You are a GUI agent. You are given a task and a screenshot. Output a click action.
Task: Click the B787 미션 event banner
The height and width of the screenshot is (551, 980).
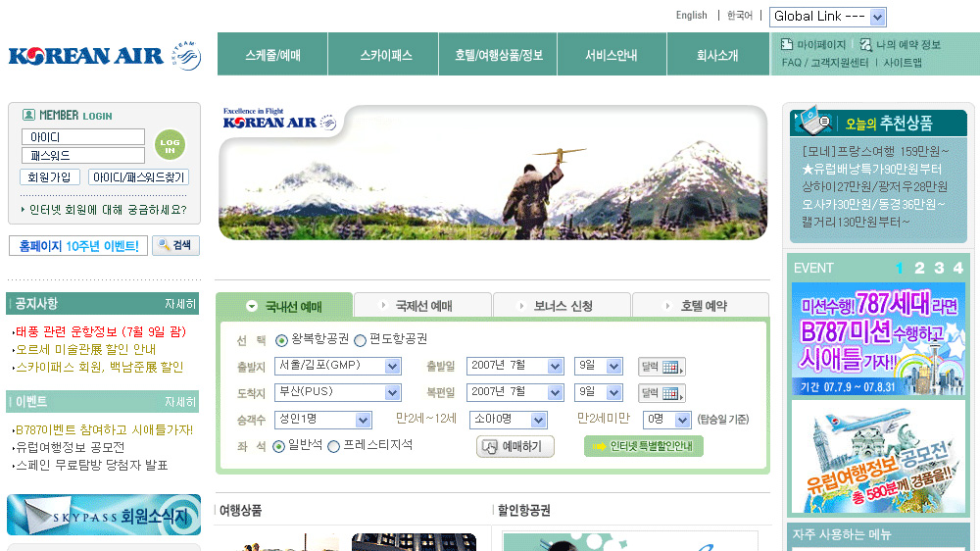[x=878, y=338]
